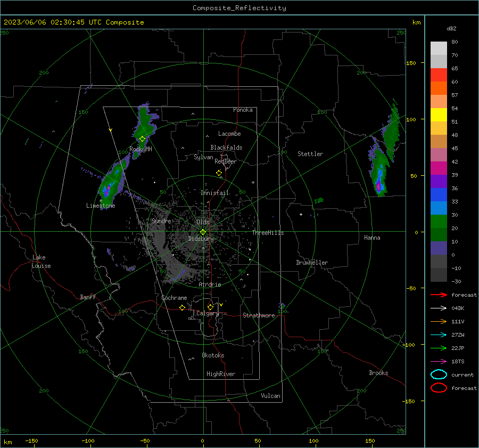Click the Drumheller city label
The height and width of the screenshot is (448, 479).
coord(312,263)
